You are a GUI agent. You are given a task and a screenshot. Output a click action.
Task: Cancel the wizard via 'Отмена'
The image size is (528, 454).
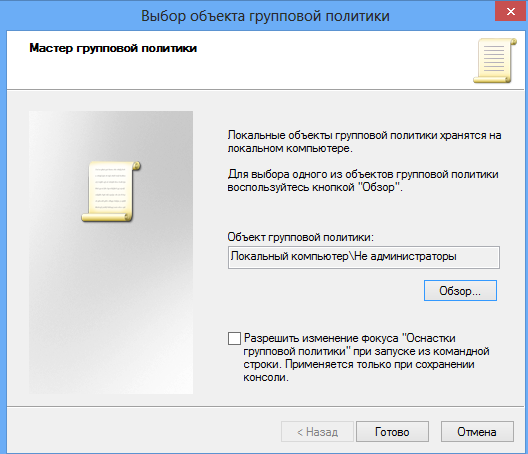click(x=477, y=431)
